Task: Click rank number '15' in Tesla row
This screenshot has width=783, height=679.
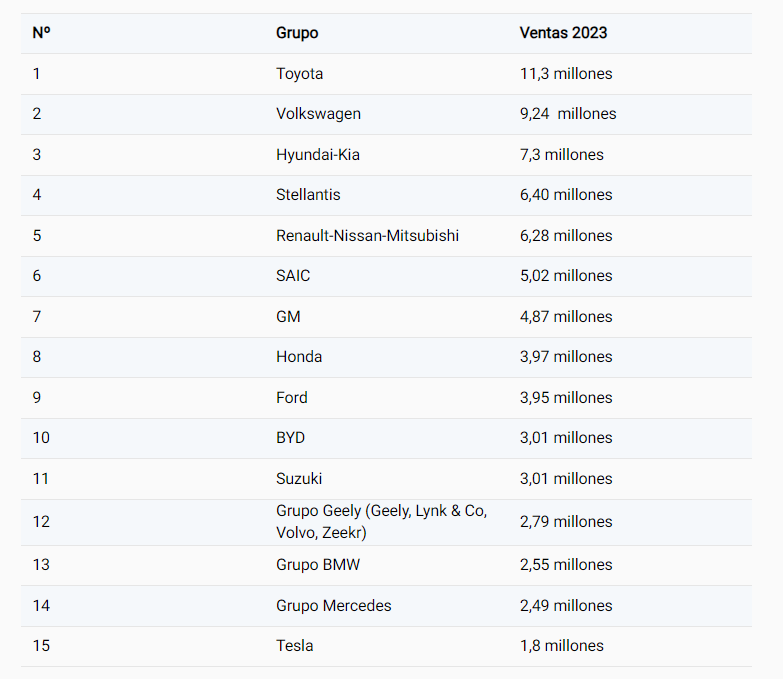Action: [41, 646]
